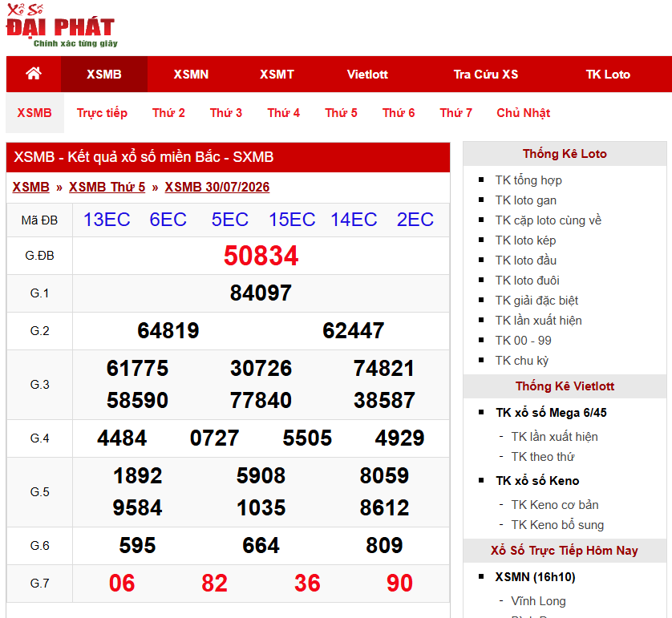672x618 pixels.
Task: Select the Thứ 6 tab
Action: coord(398,113)
